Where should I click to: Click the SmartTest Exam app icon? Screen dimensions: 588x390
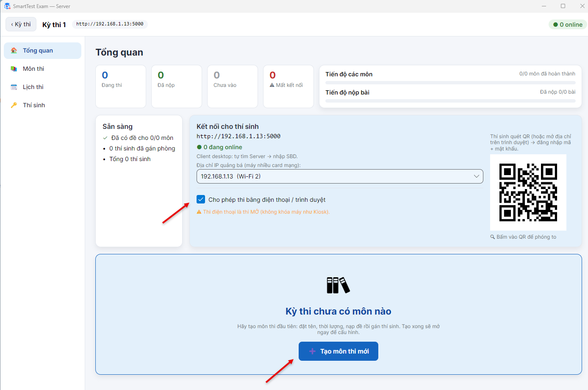(x=7, y=6)
